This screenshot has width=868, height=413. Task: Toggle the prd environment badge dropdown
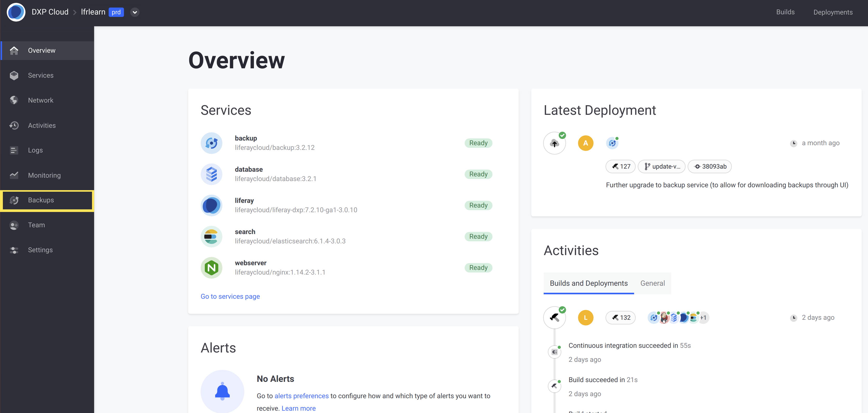pos(135,11)
